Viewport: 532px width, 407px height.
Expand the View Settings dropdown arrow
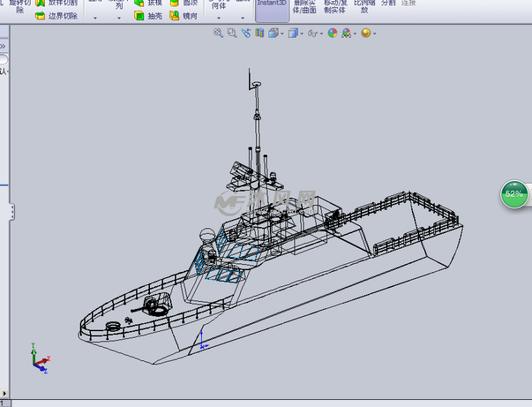coord(374,34)
